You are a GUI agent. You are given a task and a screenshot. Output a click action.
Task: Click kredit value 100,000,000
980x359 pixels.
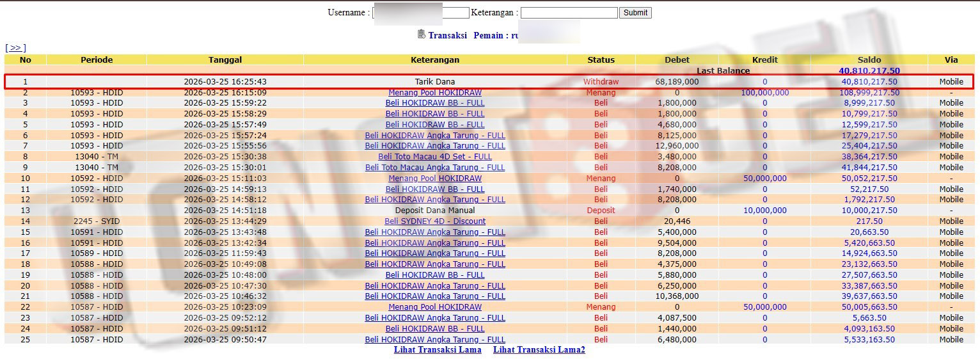[765, 93]
